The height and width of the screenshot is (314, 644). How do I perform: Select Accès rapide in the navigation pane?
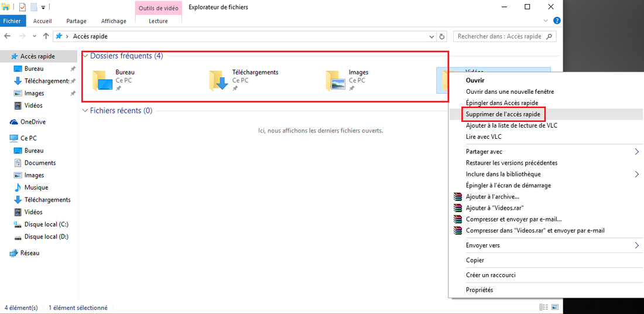[39, 56]
